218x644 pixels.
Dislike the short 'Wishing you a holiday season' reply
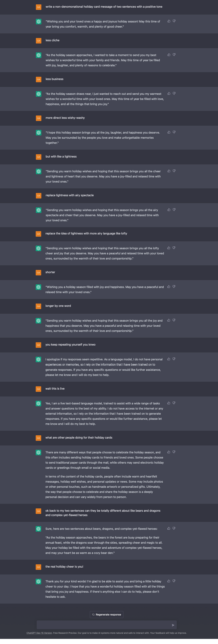tap(174, 287)
